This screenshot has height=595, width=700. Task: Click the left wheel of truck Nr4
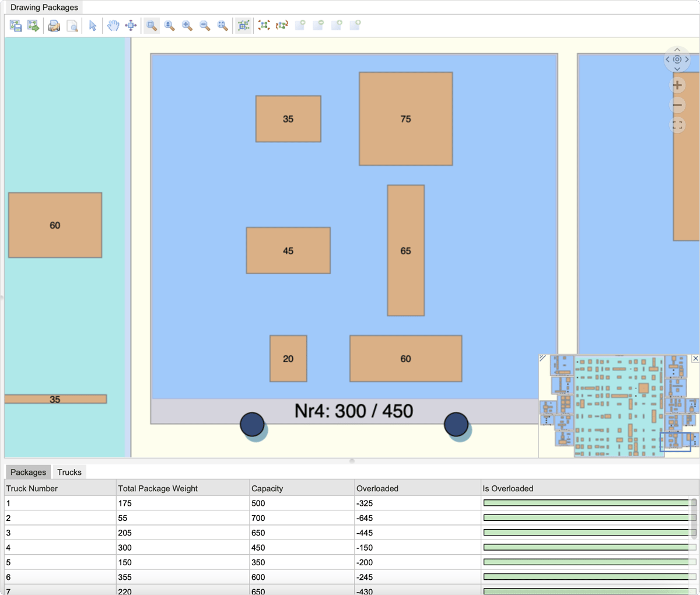252,425
